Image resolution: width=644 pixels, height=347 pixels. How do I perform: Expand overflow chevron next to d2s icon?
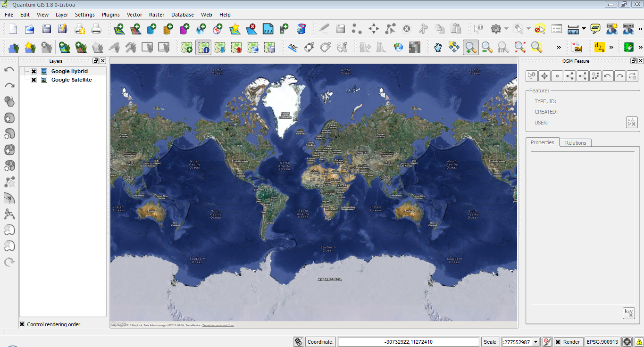611,47
